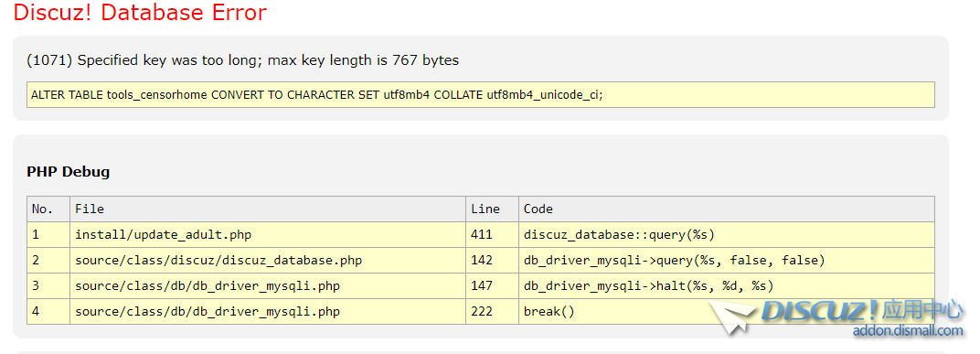Click the No. column header

48,209
